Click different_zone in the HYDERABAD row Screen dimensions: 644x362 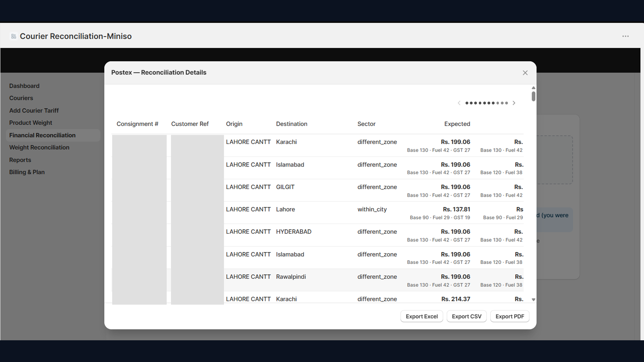tap(377, 232)
